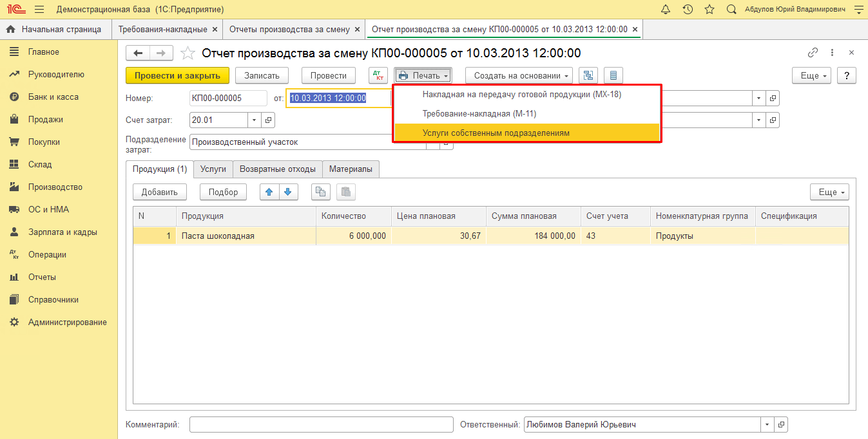The image size is (868, 439).
Task: Click the Дт/Кт postings icon in toolbar
Action: [x=378, y=75]
